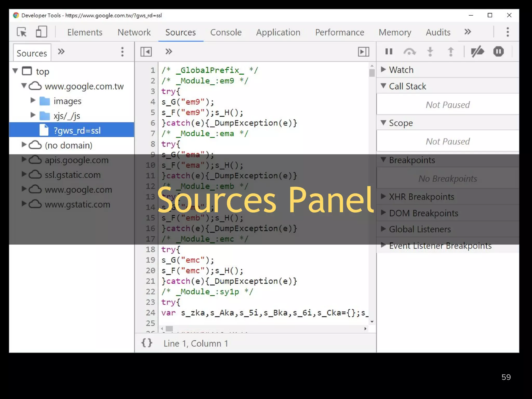Click the scroll down arrow in editor

click(x=372, y=322)
